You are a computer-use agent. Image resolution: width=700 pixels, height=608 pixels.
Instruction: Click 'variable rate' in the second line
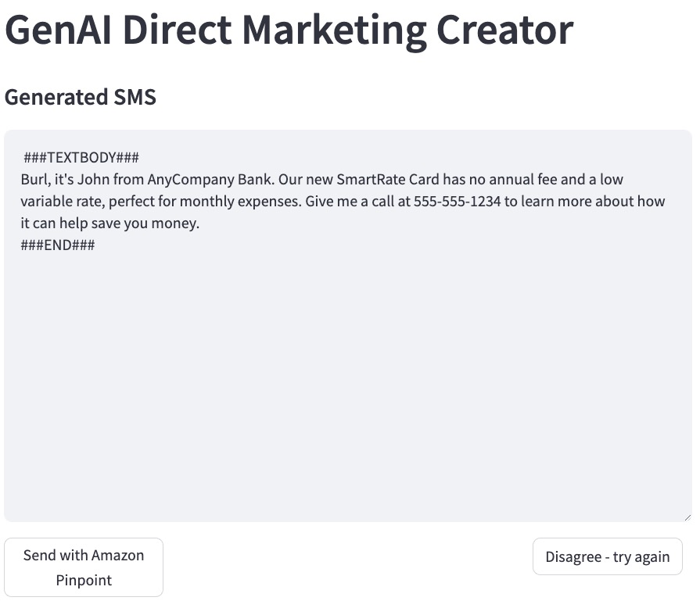[x=63, y=201]
